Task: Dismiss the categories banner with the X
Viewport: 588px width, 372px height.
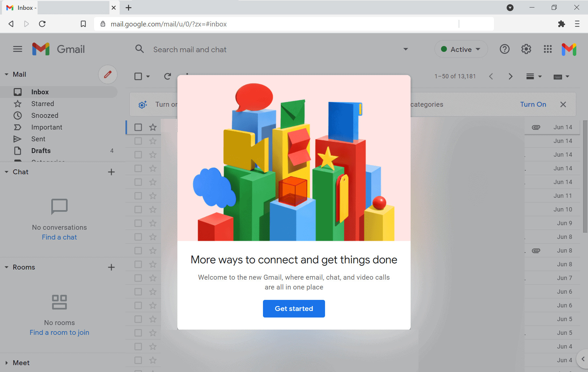Action: [x=563, y=104]
